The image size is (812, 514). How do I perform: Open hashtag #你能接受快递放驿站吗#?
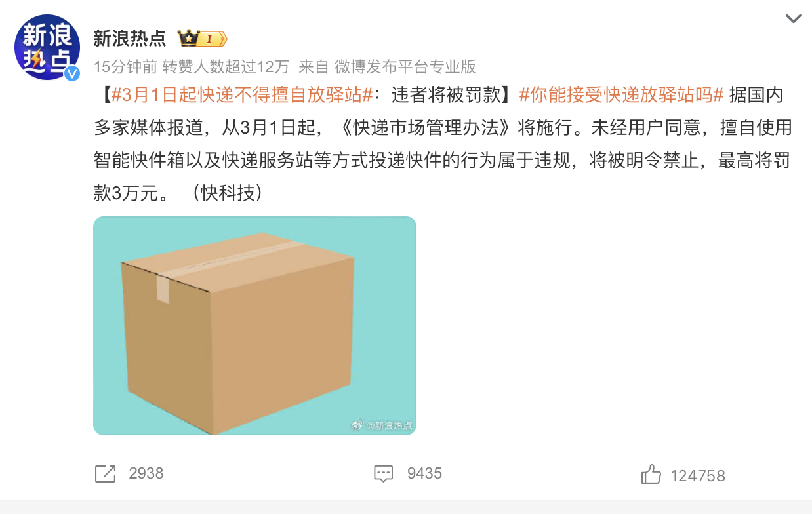621,96
